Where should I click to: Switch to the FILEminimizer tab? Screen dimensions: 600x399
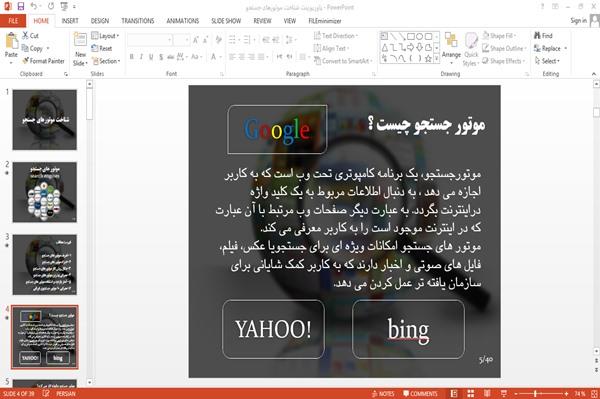point(325,21)
